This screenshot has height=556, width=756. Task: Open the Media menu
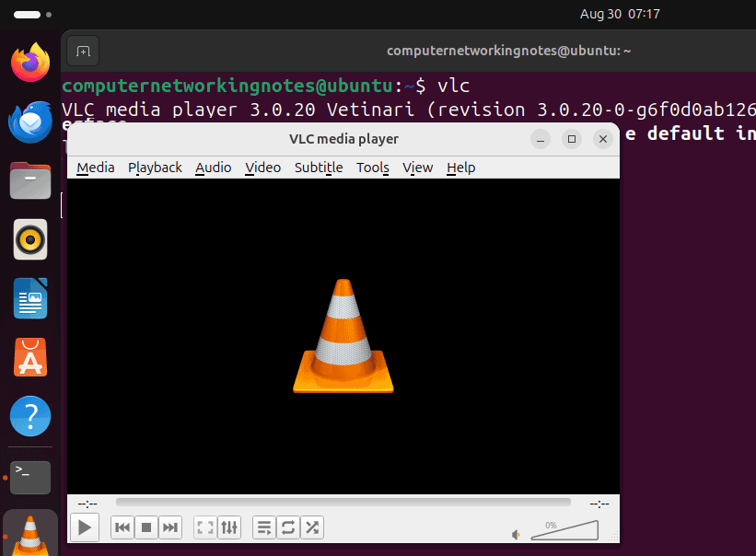[96, 168]
